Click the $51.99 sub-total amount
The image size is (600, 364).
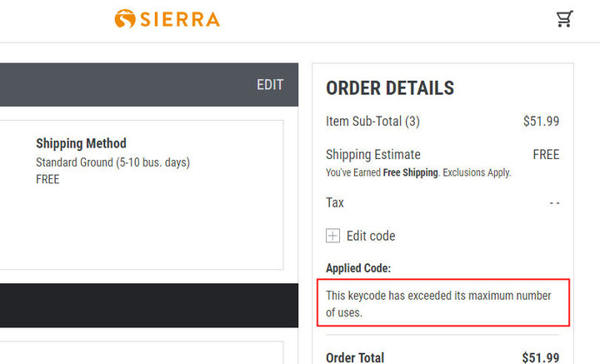pos(541,122)
